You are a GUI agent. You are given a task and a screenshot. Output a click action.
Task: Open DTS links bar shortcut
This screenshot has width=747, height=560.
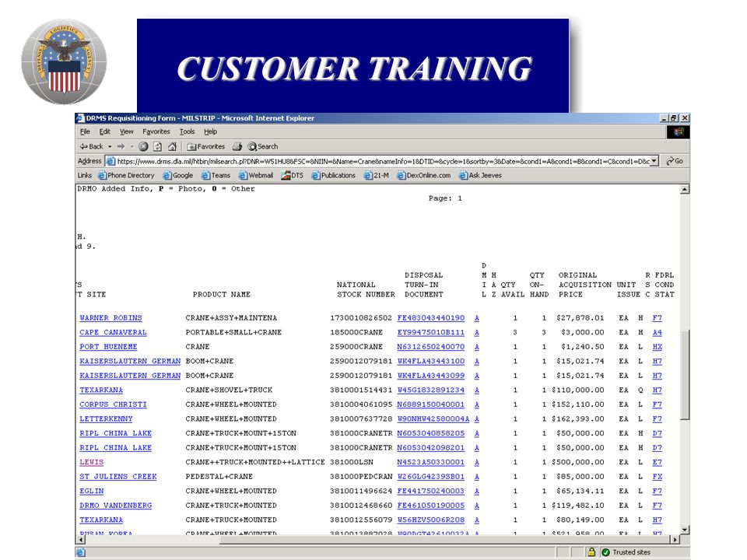(292, 175)
